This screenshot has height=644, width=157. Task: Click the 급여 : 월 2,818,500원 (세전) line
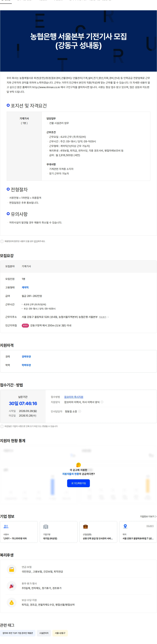tap(64, 155)
